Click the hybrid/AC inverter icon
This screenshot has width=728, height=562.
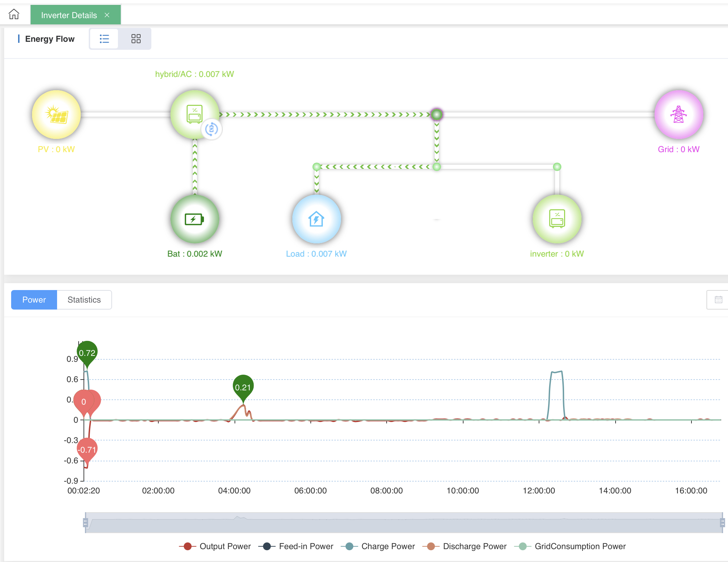tap(194, 114)
